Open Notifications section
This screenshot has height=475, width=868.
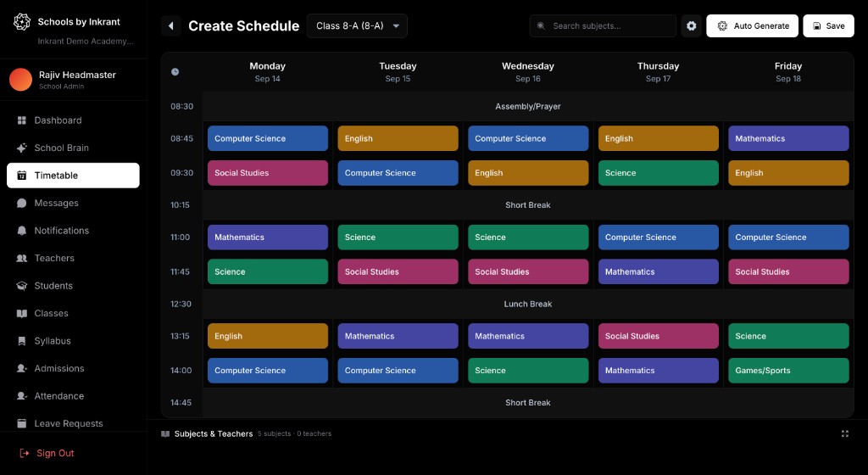(73, 231)
